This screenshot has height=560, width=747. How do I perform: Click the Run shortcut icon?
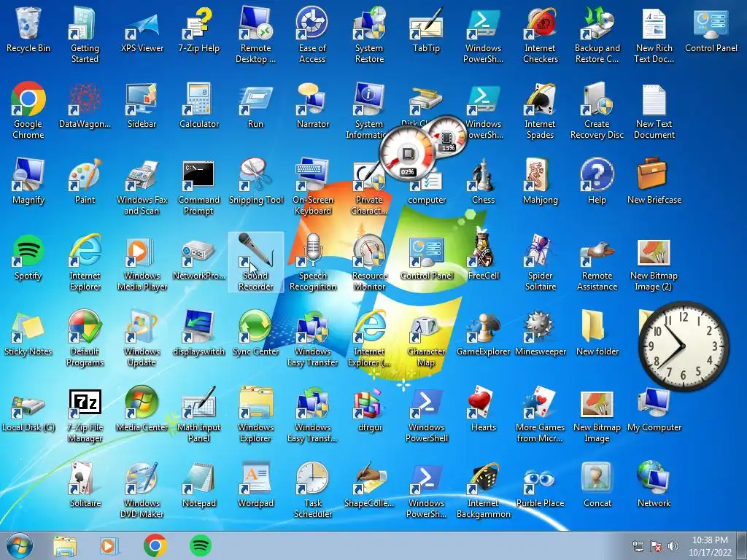255,101
